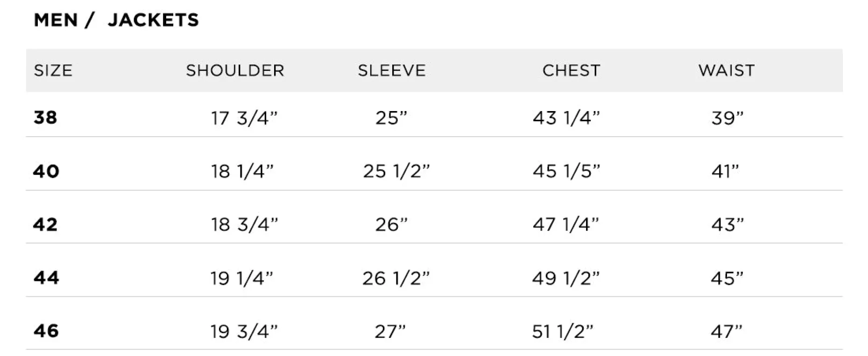Click the 47" waist value

(x=727, y=332)
